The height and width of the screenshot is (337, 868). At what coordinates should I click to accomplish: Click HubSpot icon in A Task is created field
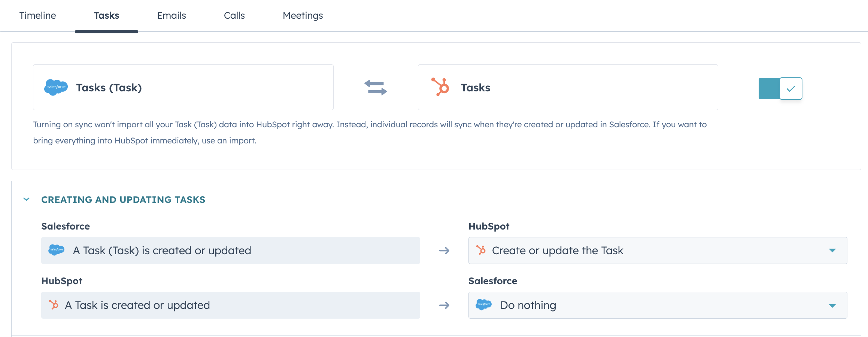54,305
